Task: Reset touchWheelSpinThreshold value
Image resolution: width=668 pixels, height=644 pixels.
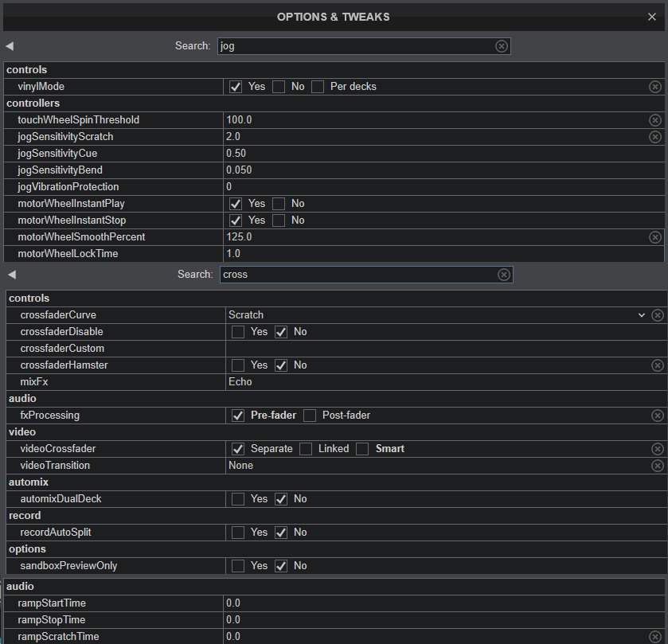Action: 655,120
